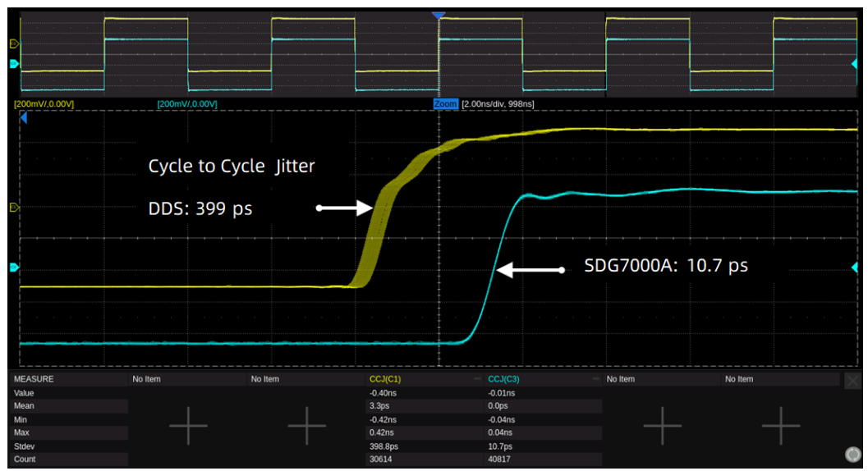Close the MEASURE panel with X

point(852,381)
